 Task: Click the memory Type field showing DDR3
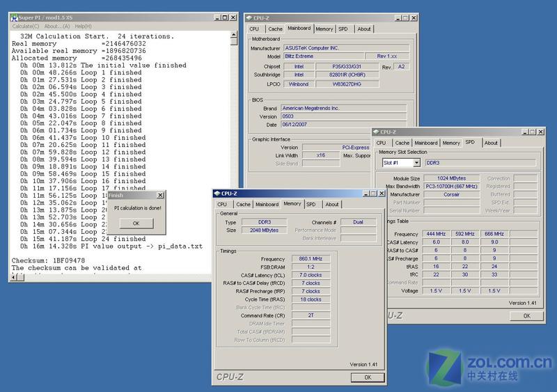tap(265, 222)
